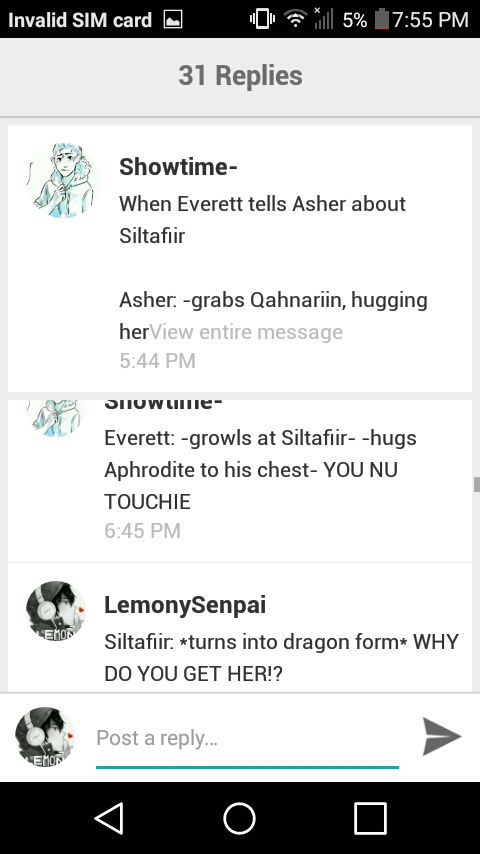
Task: Expand with View entire message link
Action: pos(246,332)
